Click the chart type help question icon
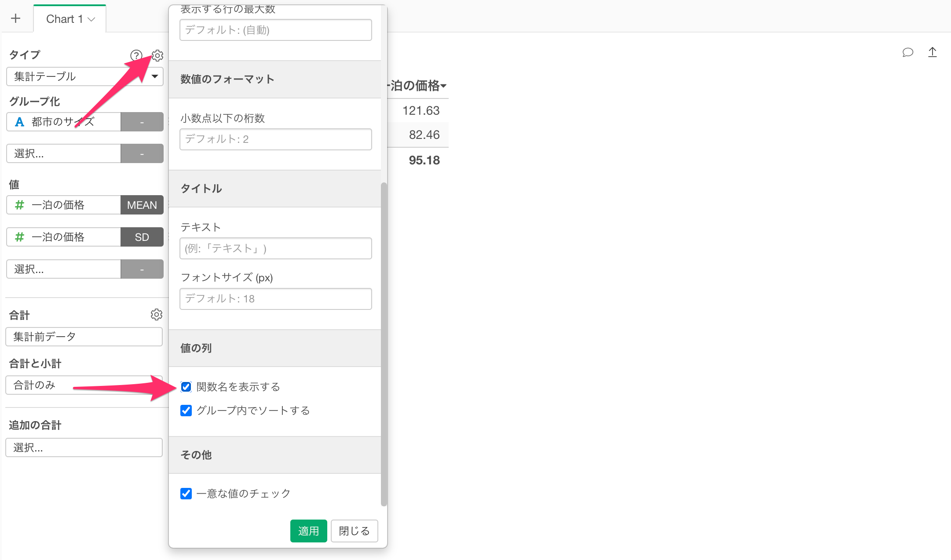951x560 pixels. [x=136, y=55]
